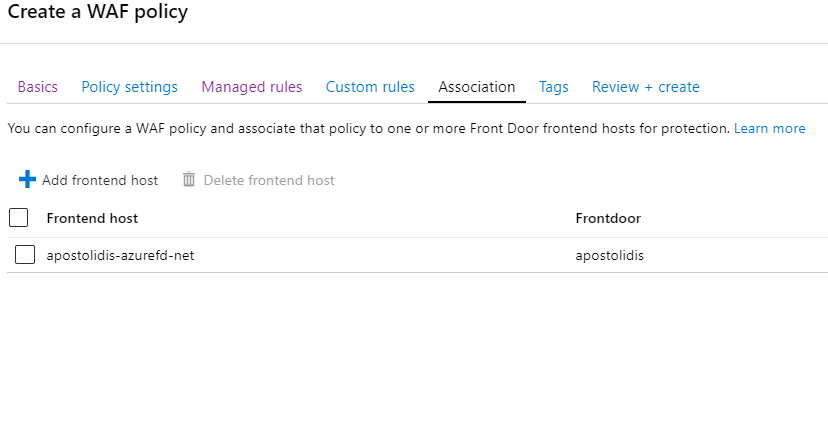The width and height of the screenshot is (828, 426).
Task: Check the apostolidis-azurefd-net row checkbox
Action: [x=25, y=255]
